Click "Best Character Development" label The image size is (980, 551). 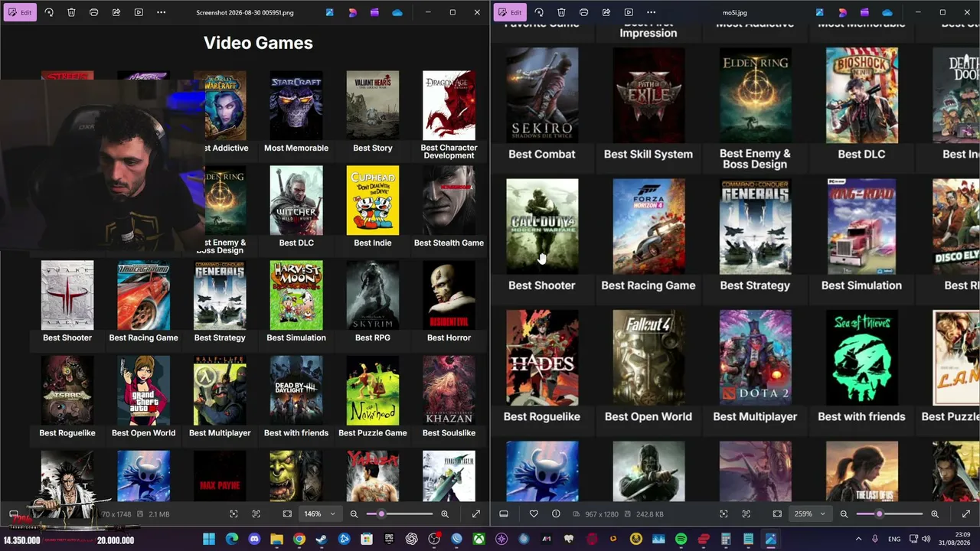click(449, 152)
